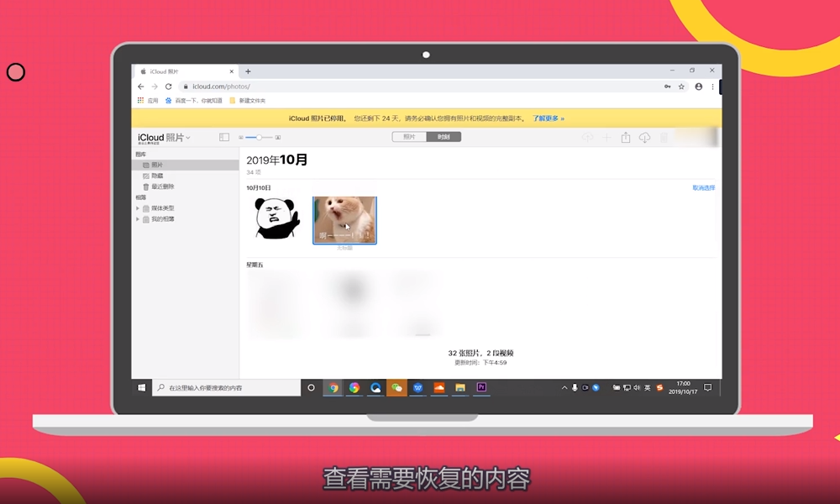
Task: Click the small thumbnail size icon
Action: pyautogui.click(x=241, y=138)
